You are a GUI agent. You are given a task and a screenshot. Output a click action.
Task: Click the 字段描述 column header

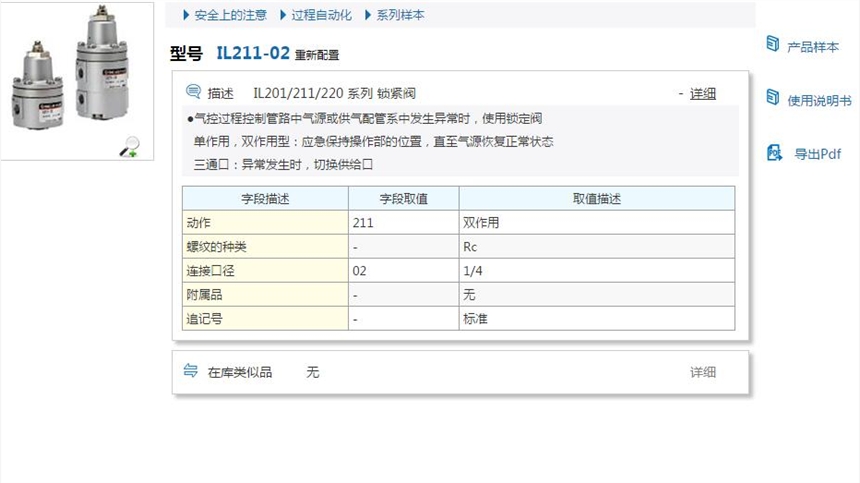[265, 198]
